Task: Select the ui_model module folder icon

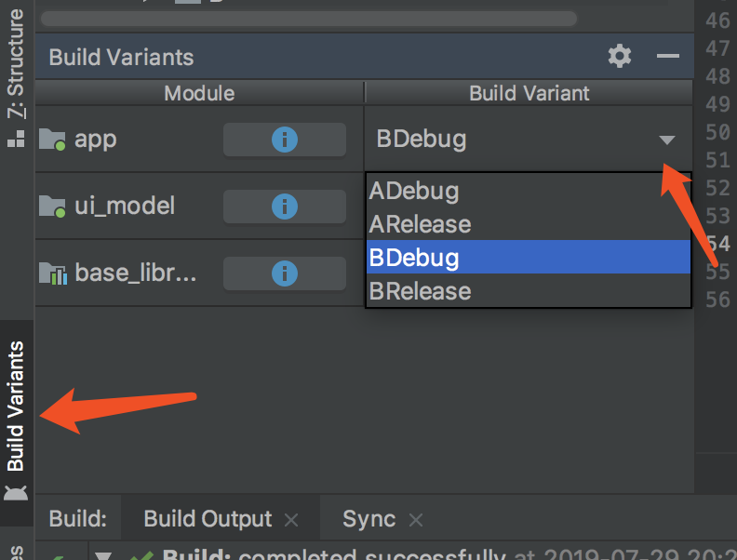Action: click(52, 206)
